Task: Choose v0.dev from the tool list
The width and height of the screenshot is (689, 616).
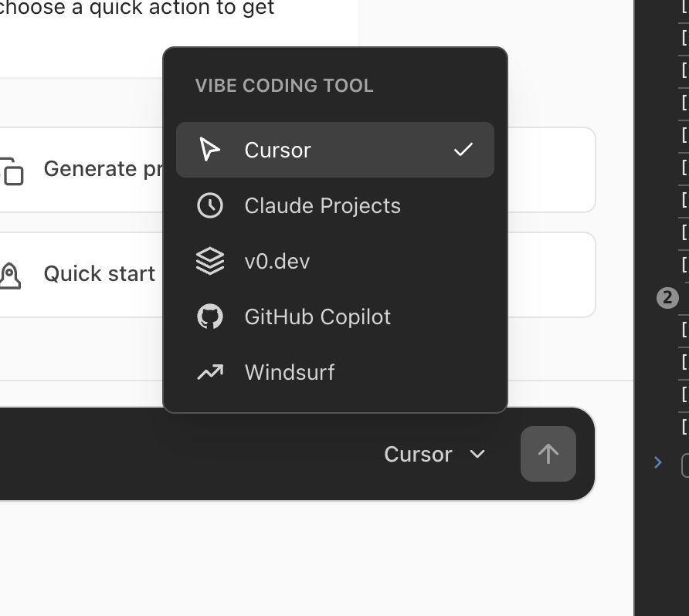Action: click(x=277, y=261)
